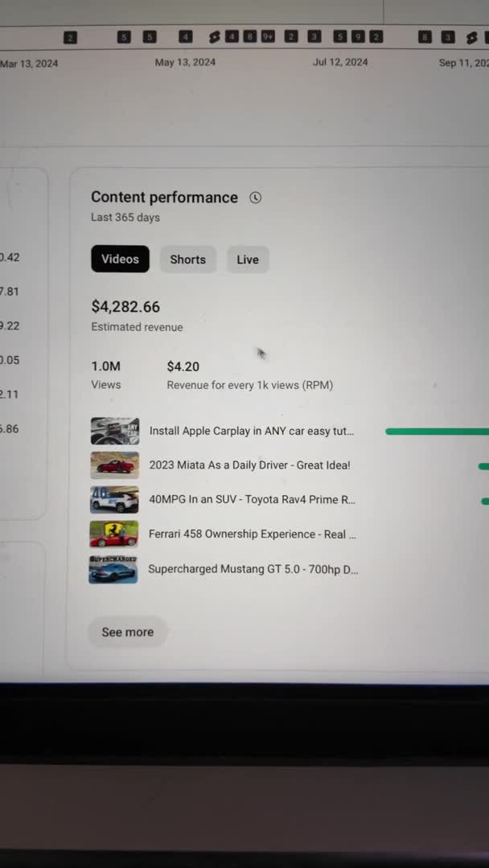Open the Toyota Rav4 Prime video
The width and height of the screenshot is (489, 868).
coord(251,499)
